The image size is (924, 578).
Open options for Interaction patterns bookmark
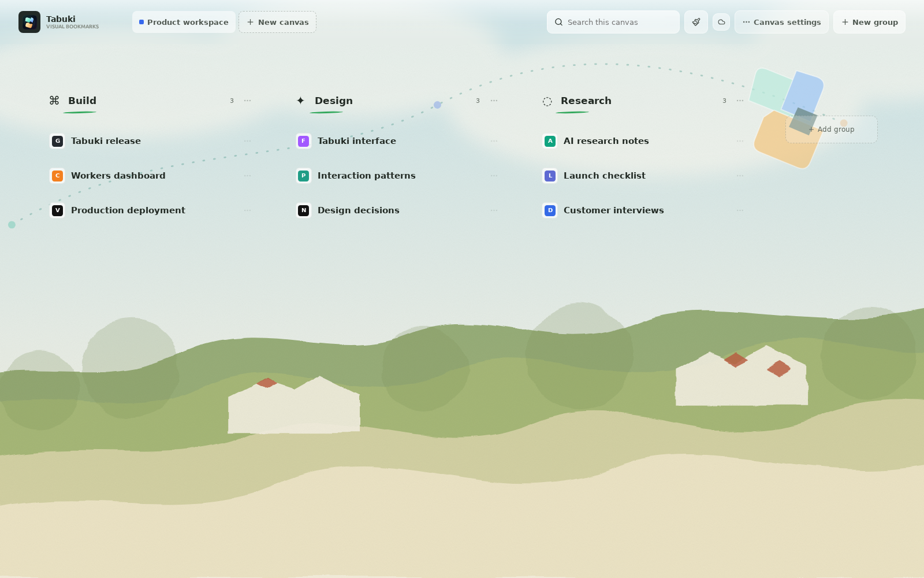494,176
